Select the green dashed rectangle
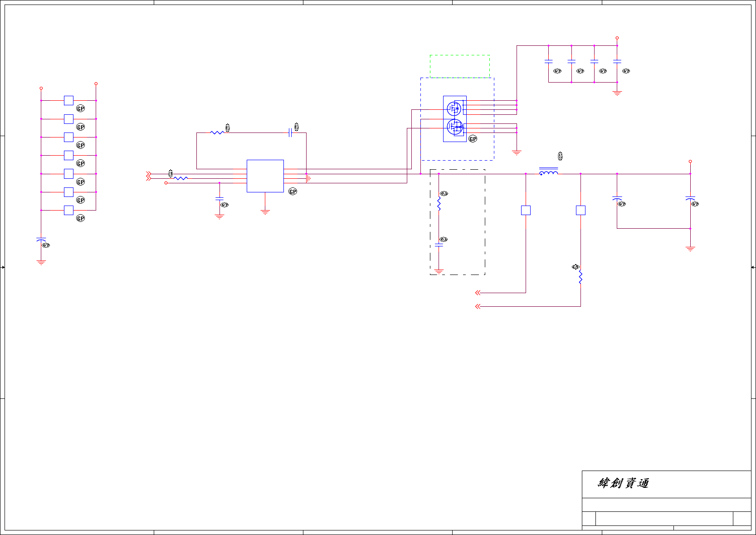Image resolution: width=756 pixels, height=535 pixels. tap(460, 66)
